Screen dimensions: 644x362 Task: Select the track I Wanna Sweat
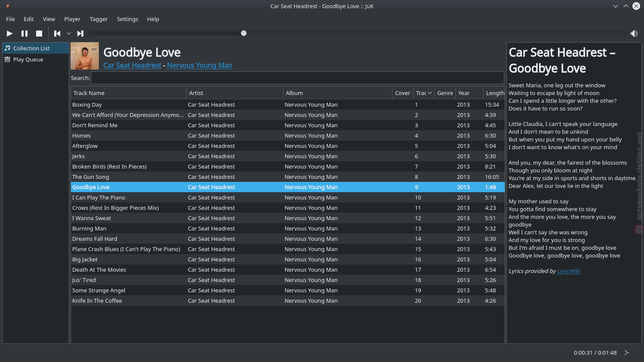coord(288,218)
